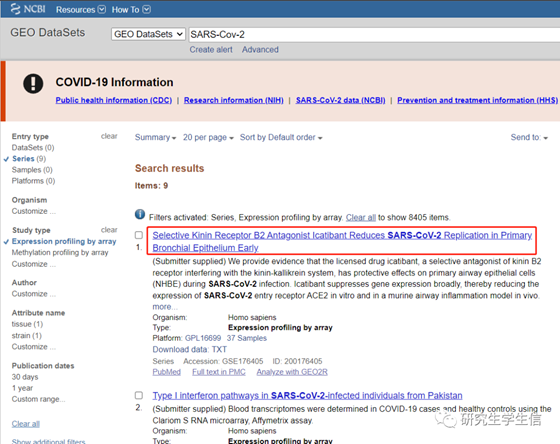Open the Icatibant SARS-CoV-2 Replication result title
Image resolution: width=560 pixels, height=444 pixels.
tap(342, 241)
